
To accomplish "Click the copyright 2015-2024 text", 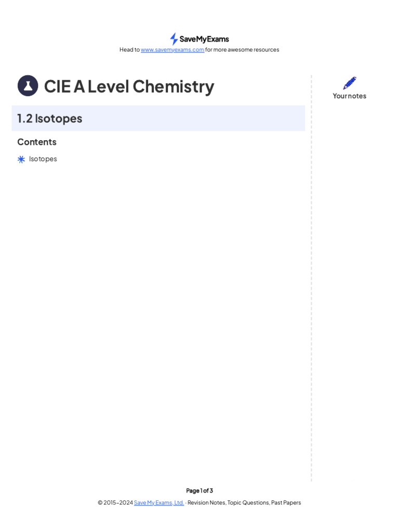I will [115, 502].
